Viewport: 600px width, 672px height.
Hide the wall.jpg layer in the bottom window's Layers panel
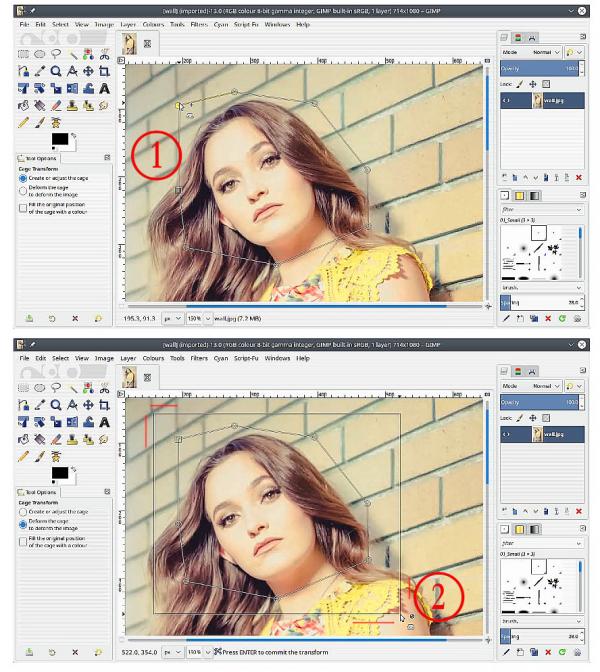click(506, 434)
